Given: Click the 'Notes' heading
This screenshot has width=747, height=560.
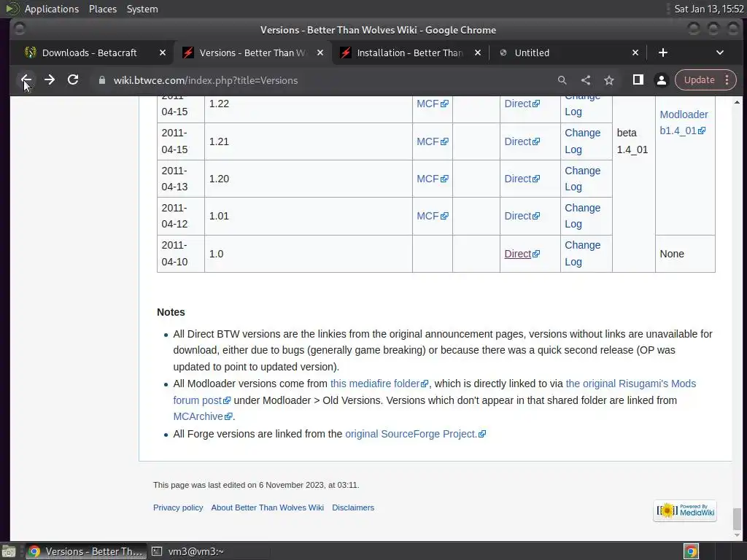Looking at the screenshot, I should tap(171, 312).
